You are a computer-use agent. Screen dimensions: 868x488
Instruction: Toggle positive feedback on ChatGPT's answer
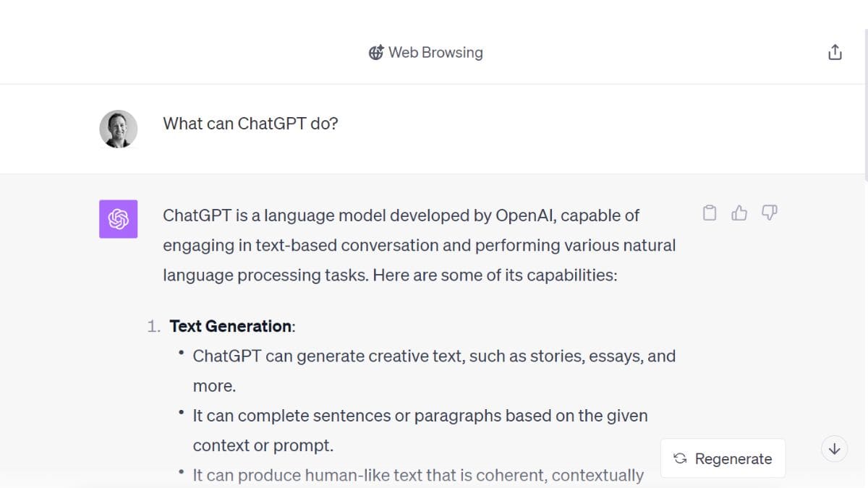pos(739,212)
